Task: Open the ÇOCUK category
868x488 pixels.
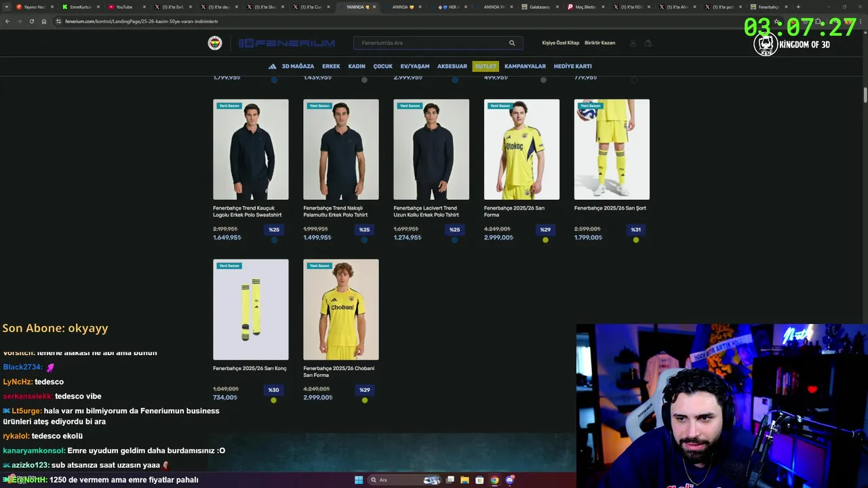Action: (x=382, y=66)
